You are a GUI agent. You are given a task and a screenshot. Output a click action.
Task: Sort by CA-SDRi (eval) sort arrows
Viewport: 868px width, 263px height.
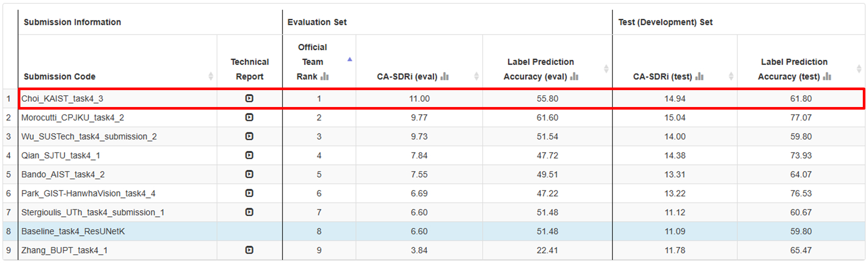point(476,76)
